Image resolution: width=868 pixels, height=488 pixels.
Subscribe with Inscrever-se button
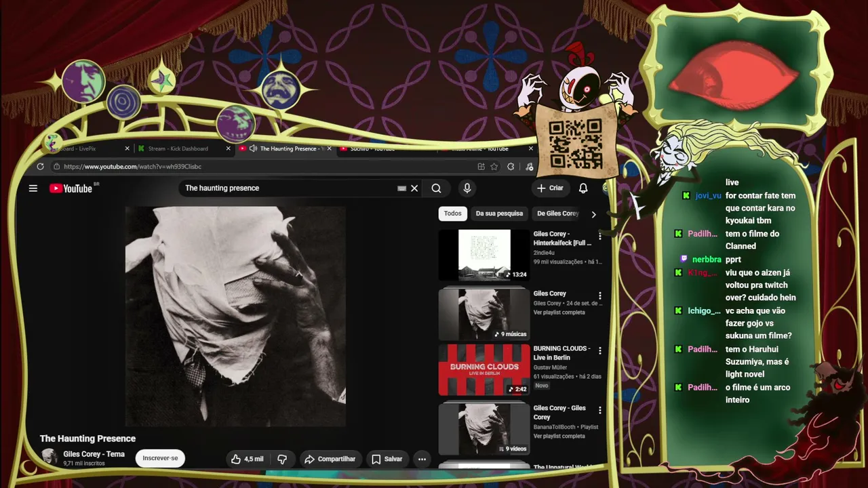tap(160, 458)
